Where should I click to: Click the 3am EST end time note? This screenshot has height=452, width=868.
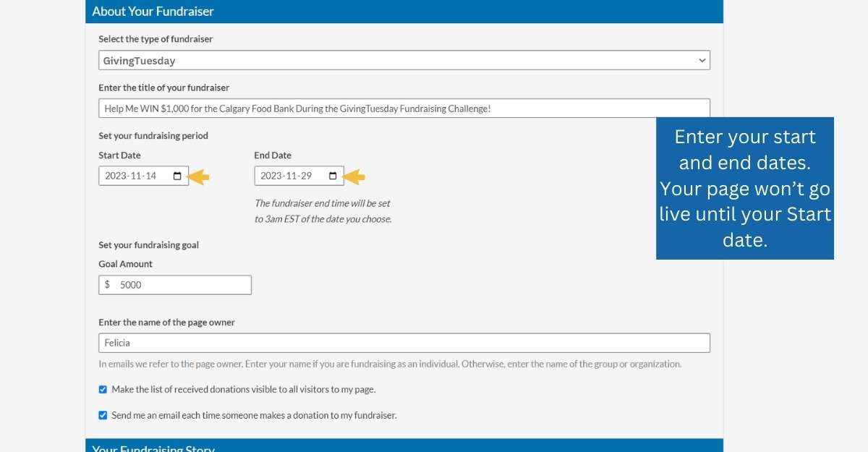click(x=323, y=211)
